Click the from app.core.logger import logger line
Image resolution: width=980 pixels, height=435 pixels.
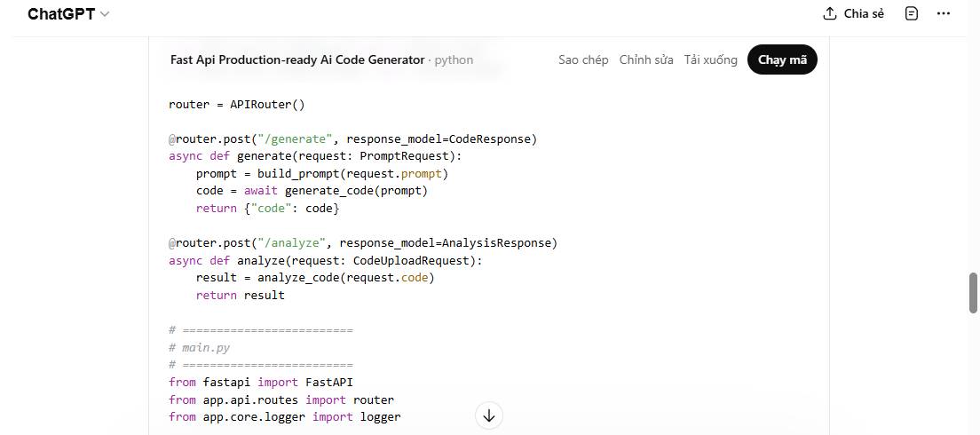click(x=284, y=416)
